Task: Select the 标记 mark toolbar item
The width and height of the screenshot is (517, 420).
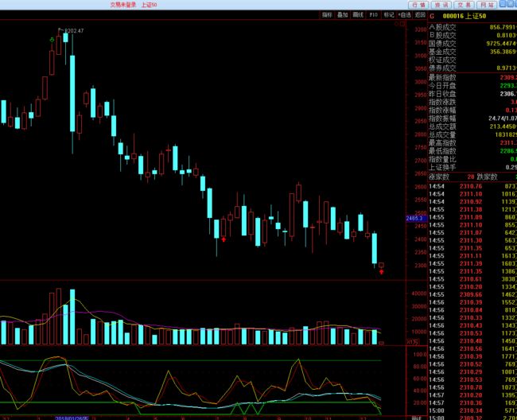Action: tap(389, 15)
